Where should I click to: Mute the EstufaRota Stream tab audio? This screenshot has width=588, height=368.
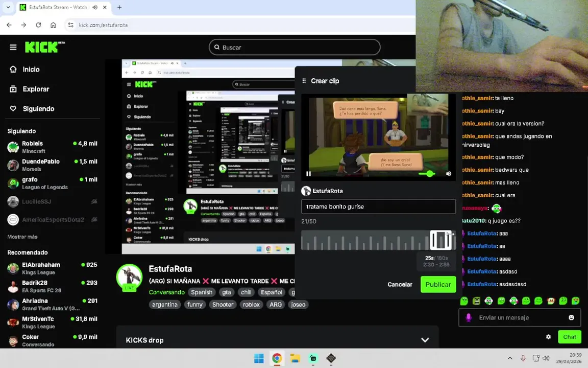point(95,7)
